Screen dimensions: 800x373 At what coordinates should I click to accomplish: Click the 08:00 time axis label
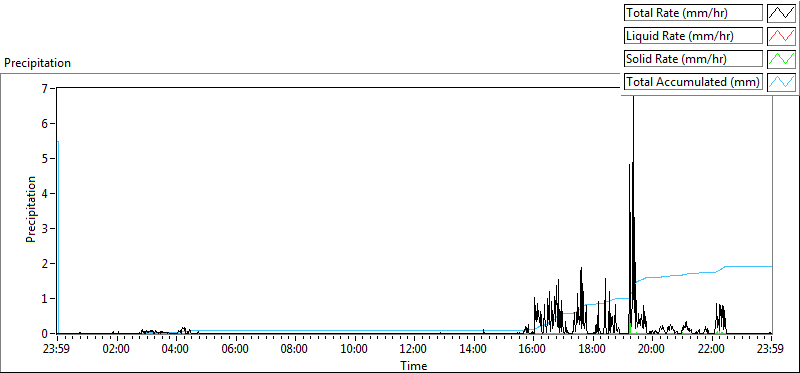click(x=295, y=350)
